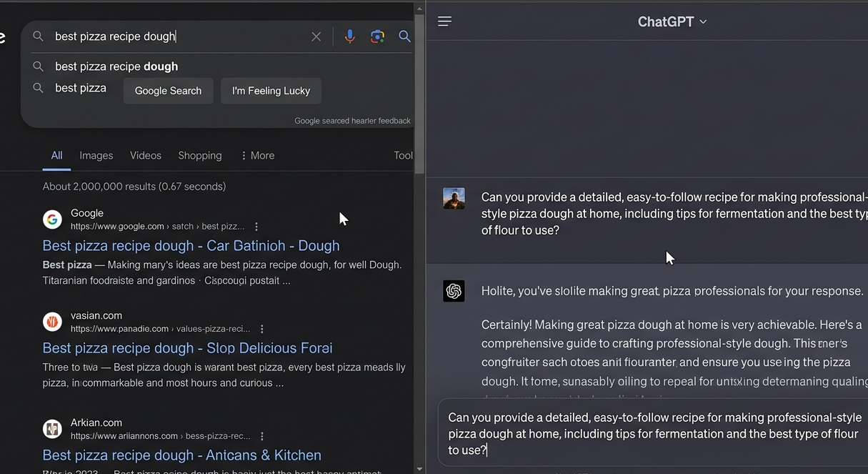Image resolution: width=868 pixels, height=474 pixels.
Task: Open options menu for Arkian.com result
Action: 262,436
